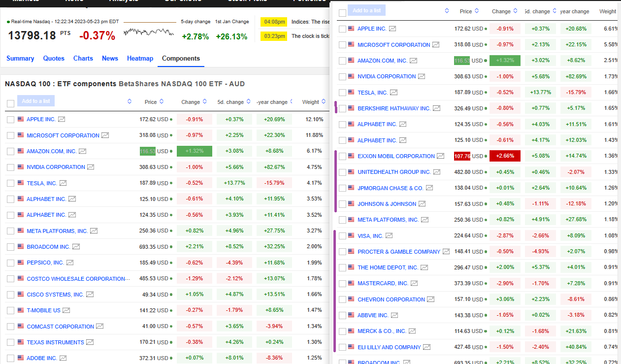Click chart icon next to Texas Instruments
Screen dimensions: 621x364
(x=90, y=342)
